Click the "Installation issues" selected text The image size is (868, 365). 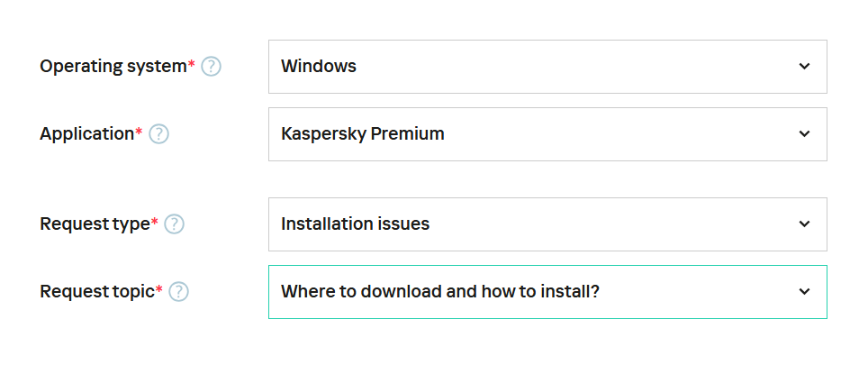coord(355,224)
